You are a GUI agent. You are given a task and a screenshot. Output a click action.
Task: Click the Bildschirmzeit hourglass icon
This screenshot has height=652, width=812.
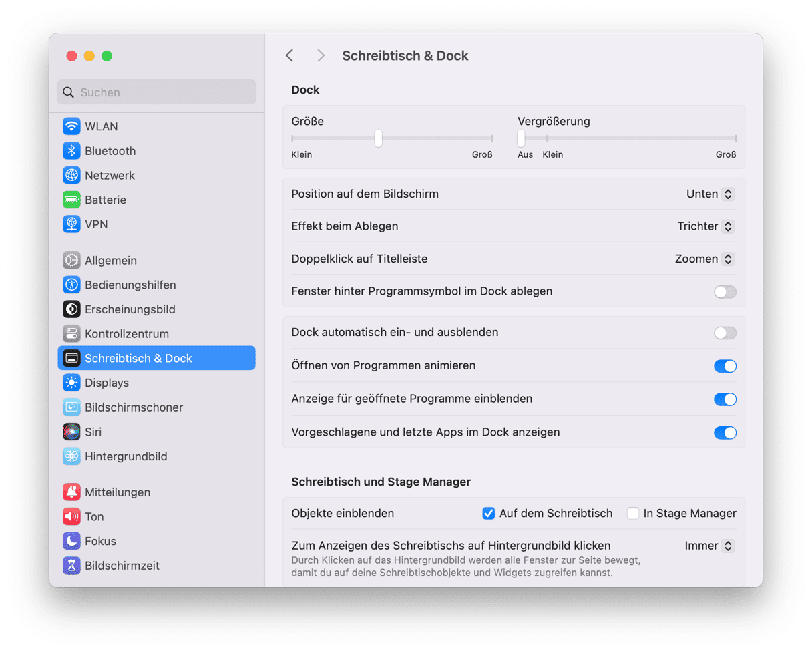pyautogui.click(x=71, y=566)
